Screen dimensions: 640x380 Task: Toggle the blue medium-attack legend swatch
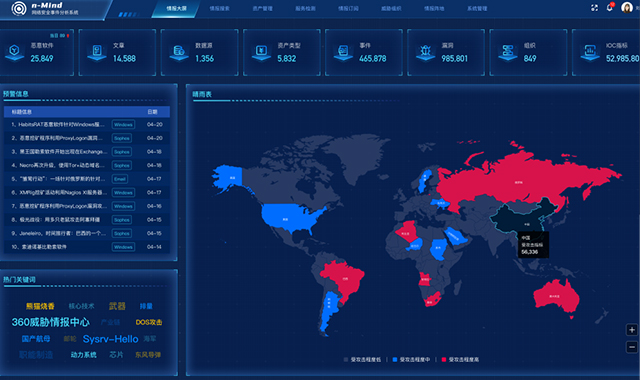[395, 360]
